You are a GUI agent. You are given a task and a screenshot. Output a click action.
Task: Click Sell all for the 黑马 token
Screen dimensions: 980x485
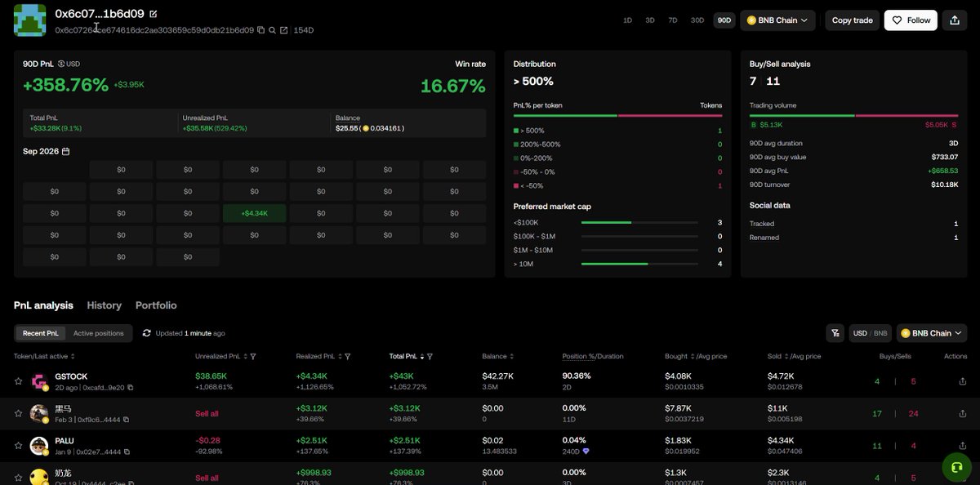point(207,414)
